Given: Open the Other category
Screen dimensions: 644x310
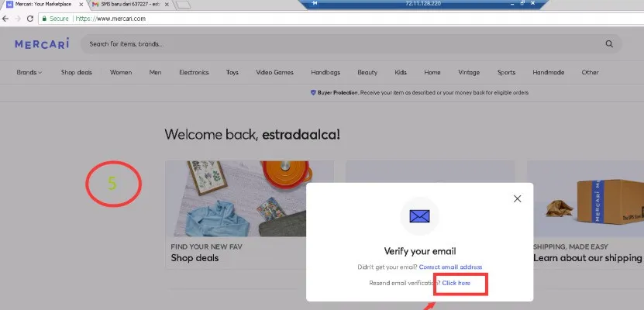Looking at the screenshot, I should [x=590, y=72].
